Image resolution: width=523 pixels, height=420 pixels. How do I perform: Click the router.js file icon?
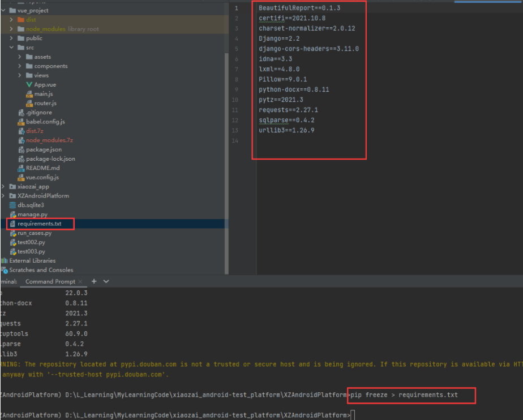coord(29,104)
